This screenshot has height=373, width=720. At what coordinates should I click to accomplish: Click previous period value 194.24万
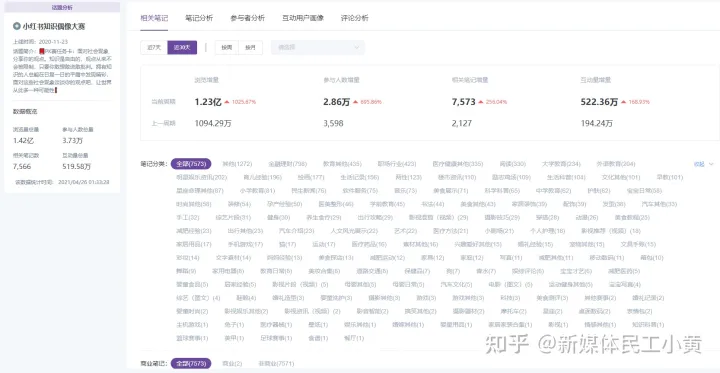tap(596, 123)
